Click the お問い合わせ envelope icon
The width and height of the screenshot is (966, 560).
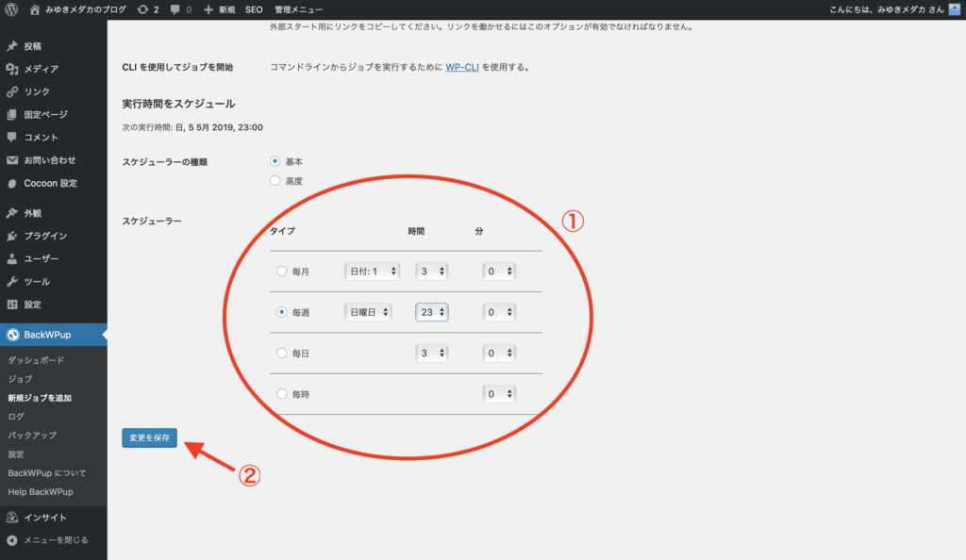pos(11,160)
